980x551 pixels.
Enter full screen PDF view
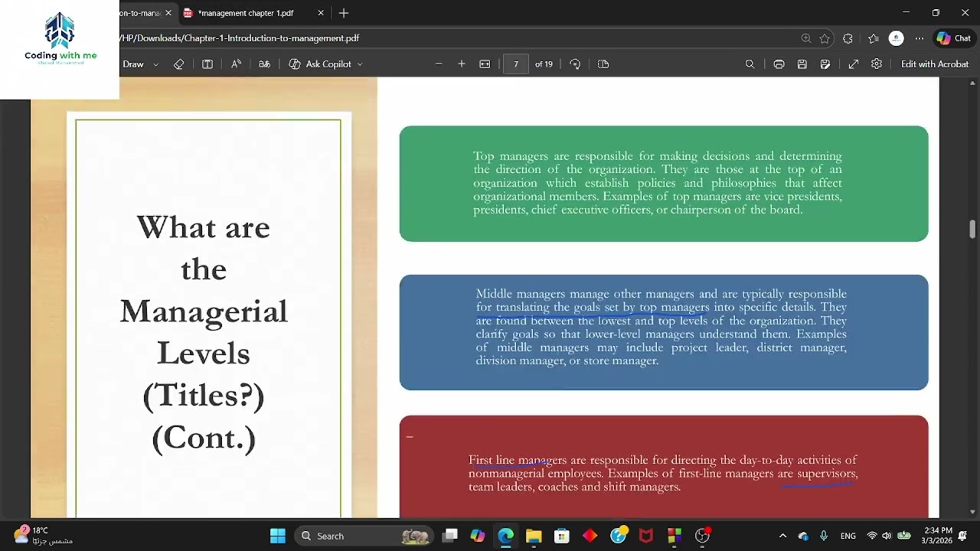(x=854, y=64)
